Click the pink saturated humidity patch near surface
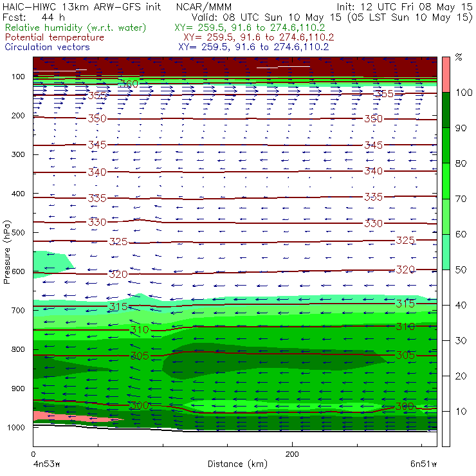The width and height of the screenshot is (476, 476). (x=73, y=417)
